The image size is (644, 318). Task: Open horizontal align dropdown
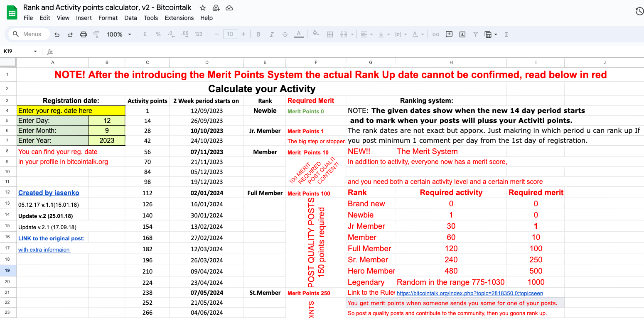(366, 34)
